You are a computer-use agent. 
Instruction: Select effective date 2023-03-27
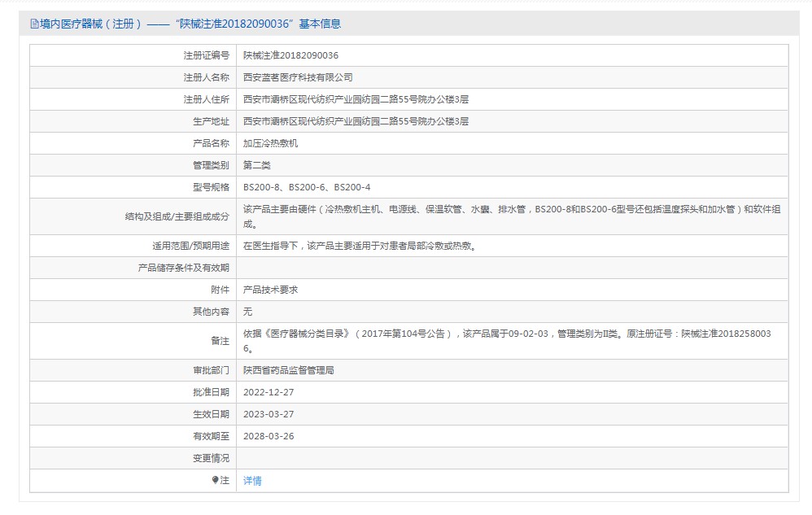[x=268, y=414]
